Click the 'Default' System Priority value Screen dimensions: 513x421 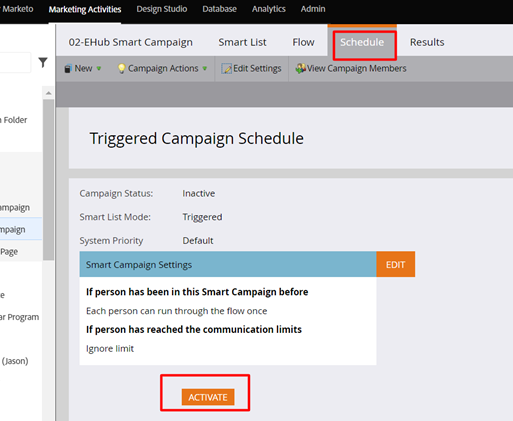tap(198, 241)
